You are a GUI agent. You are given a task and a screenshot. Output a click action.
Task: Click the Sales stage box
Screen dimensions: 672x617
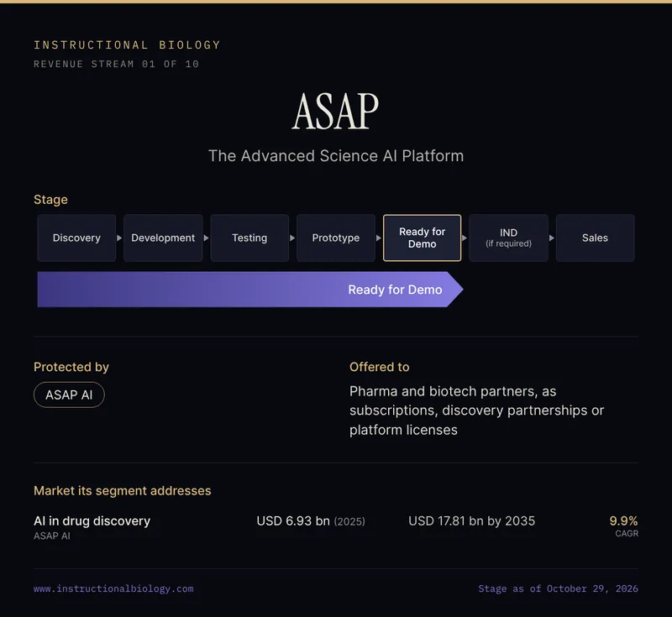(595, 238)
